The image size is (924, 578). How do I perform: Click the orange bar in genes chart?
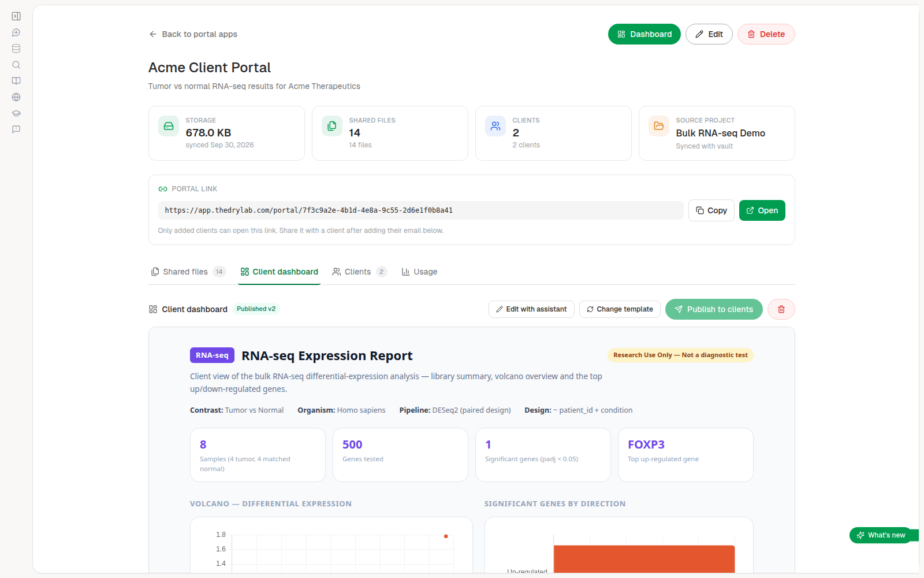644,559
